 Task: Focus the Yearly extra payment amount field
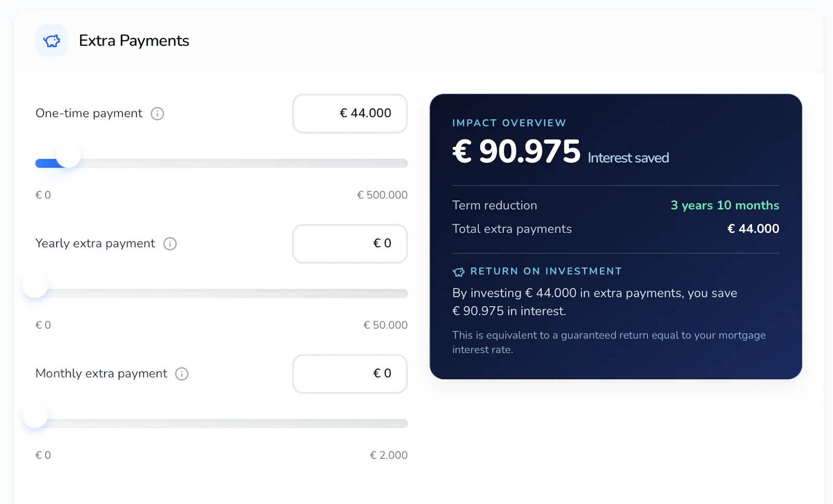(350, 243)
